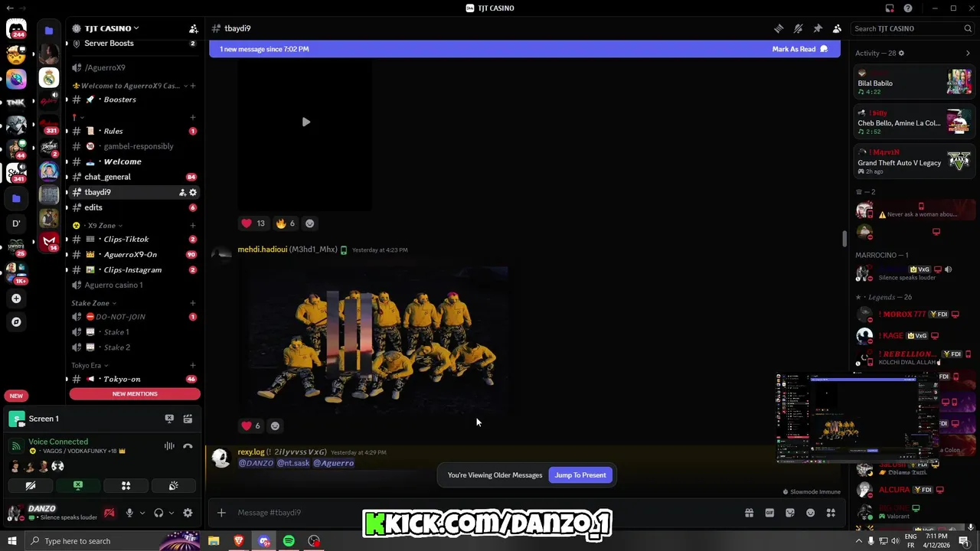Open the Threads panel icon in channel header

click(x=779, y=28)
